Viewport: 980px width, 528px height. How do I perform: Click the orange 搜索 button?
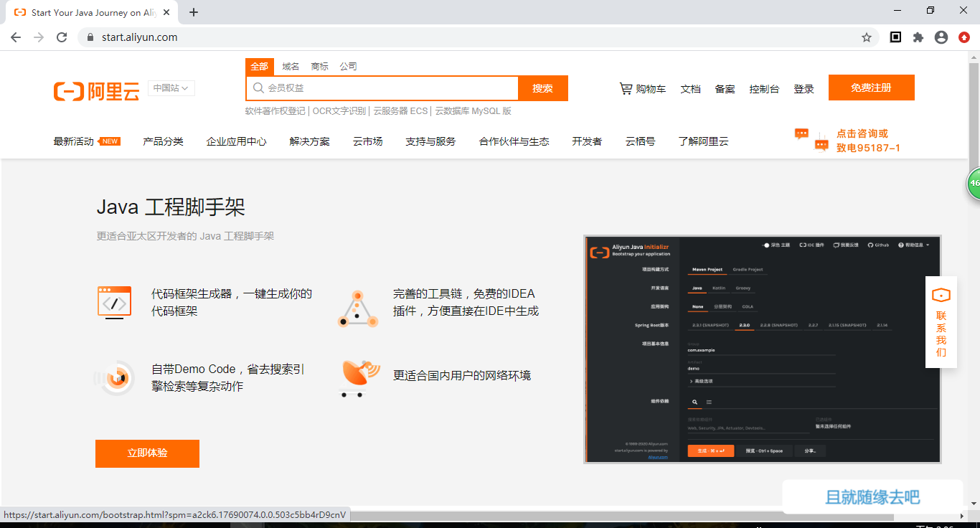click(x=542, y=88)
